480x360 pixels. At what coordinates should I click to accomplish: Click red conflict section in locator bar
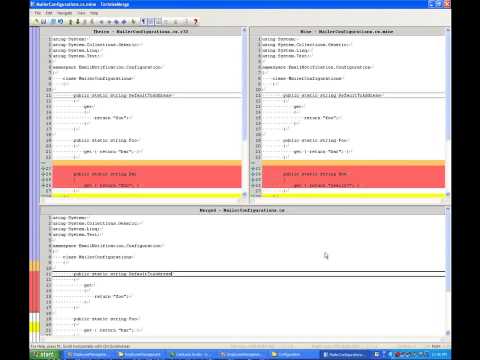pos(34,292)
